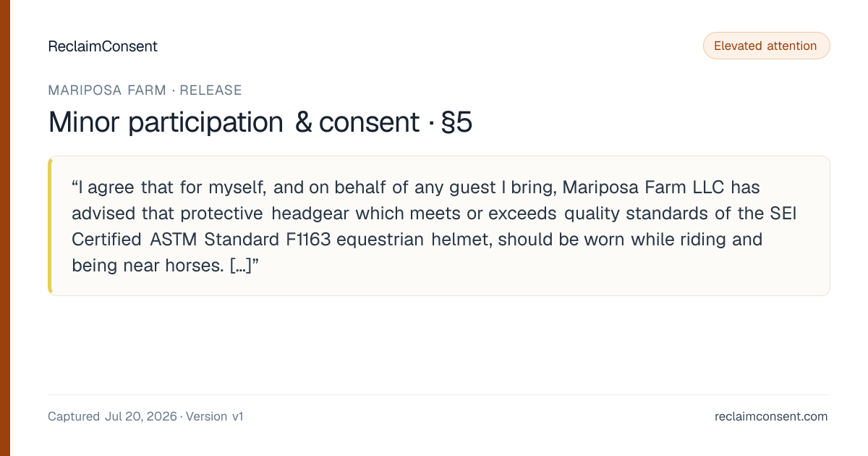The height and width of the screenshot is (456, 868).
Task: Click the ReclaimConsent brand name
Action: point(103,46)
